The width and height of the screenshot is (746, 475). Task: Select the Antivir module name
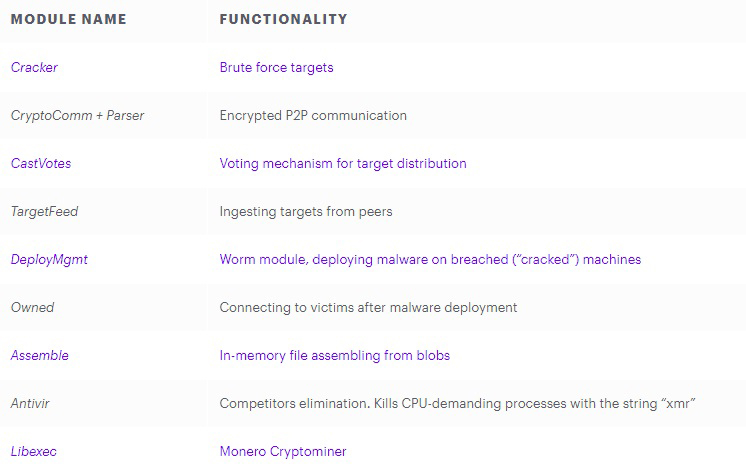tap(32, 404)
